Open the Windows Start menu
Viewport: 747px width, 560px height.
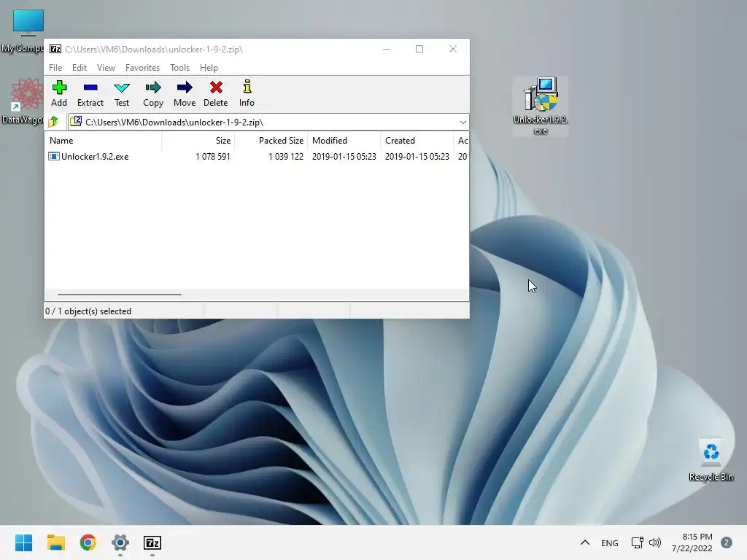(24, 542)
